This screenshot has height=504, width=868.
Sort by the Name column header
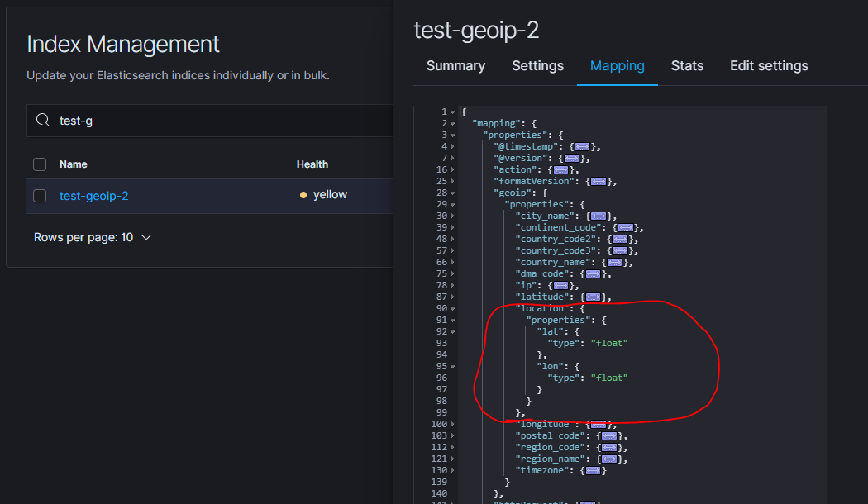coord(73,164)
